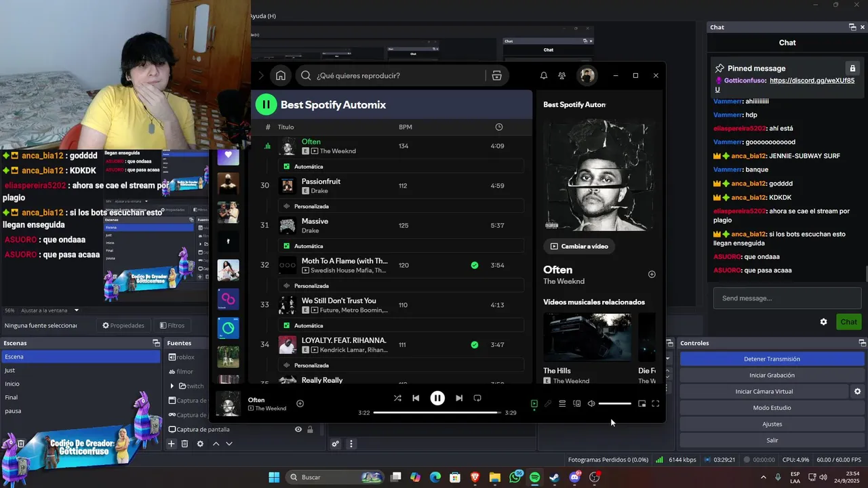
Task: Select the LOYALTY. FEAT. RIHANNA. track
Action: tap(392, 344)
